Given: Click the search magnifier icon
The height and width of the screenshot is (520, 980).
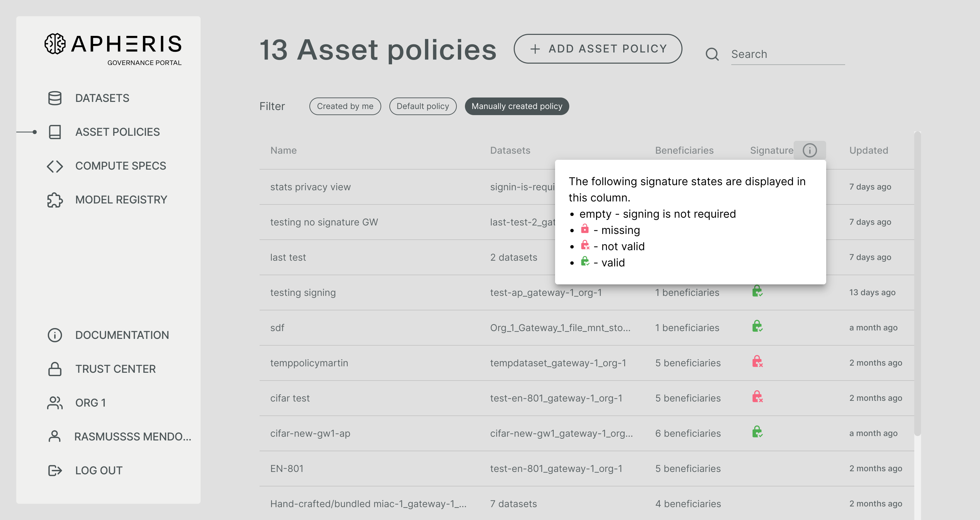Looking at the screenshot, I should click(x=712, y=54).
